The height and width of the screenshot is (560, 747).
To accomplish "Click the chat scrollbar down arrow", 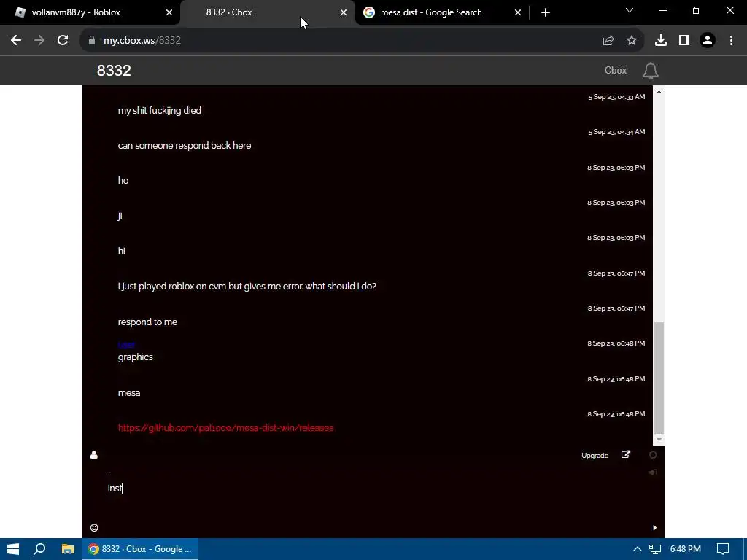I will (x=659, y=440).
